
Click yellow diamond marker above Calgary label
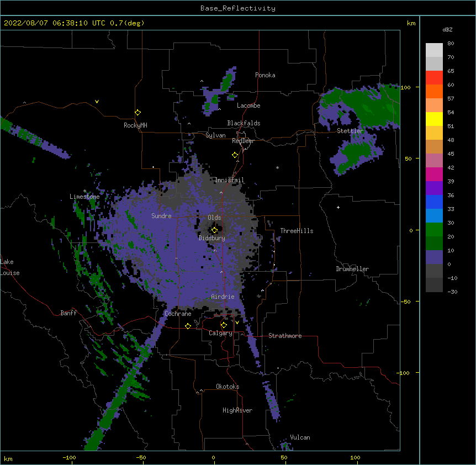(224, 325)
